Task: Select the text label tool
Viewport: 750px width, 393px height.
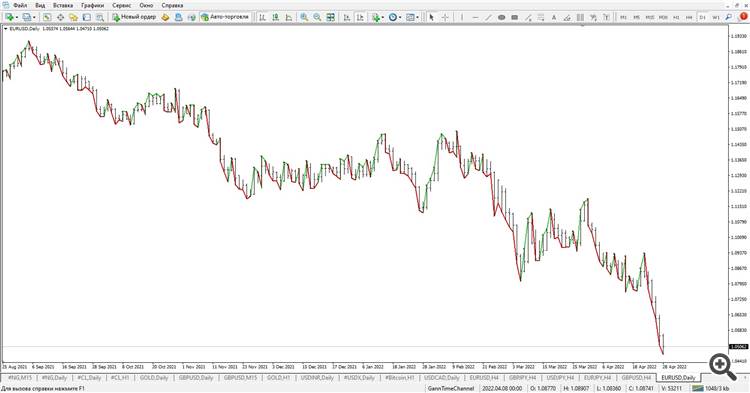Action: point(553,17)
